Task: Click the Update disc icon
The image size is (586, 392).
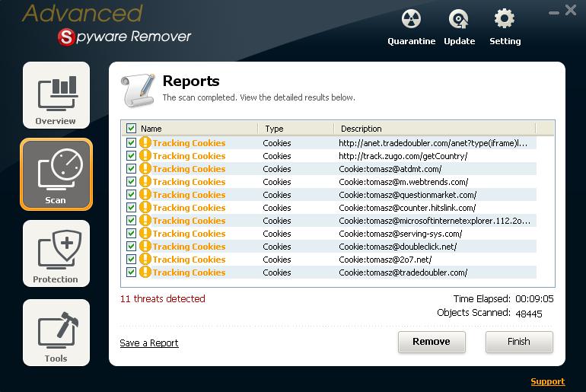Action: point(459,19)
